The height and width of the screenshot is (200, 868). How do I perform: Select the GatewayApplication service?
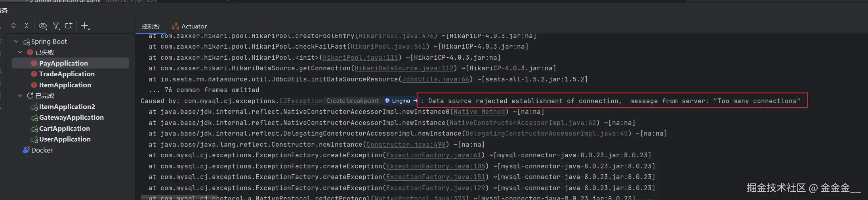[71, 117]
